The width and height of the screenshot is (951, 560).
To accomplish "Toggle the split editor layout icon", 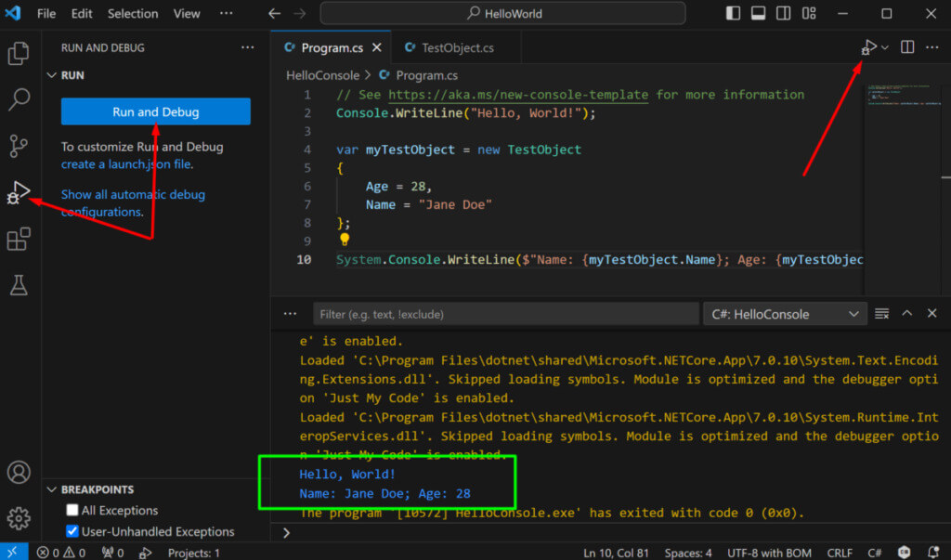I will [906, 46].
